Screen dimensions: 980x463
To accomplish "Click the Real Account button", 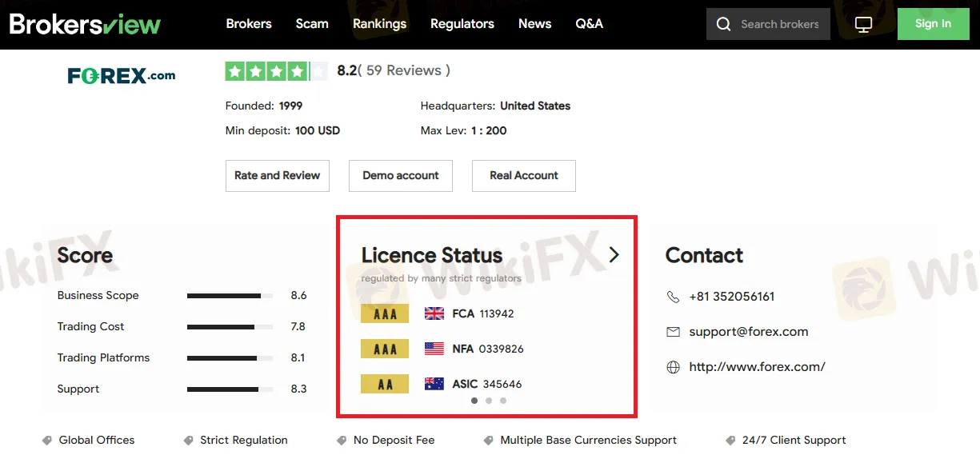I will [x=524, y=176].
